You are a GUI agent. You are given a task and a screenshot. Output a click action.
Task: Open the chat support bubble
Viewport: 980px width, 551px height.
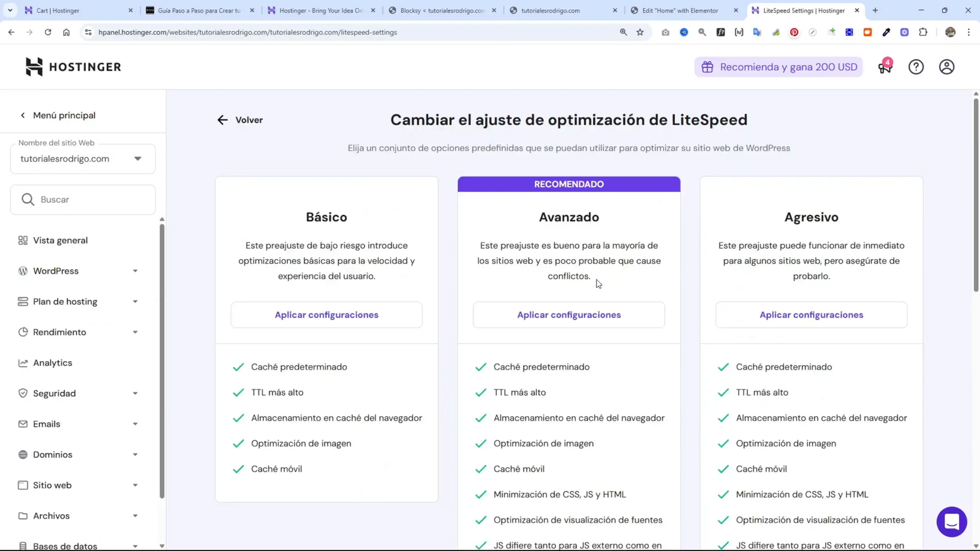pyautogui.click(x=951, y=522)
